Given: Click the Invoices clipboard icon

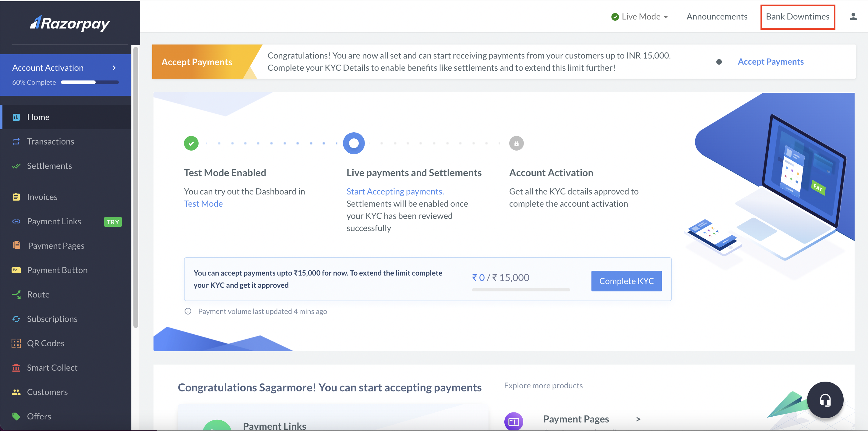Looking at the screenshot, I should tap(16, 197).
